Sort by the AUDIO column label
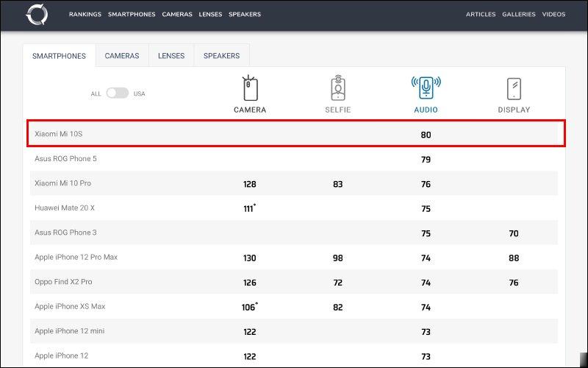 426,110
